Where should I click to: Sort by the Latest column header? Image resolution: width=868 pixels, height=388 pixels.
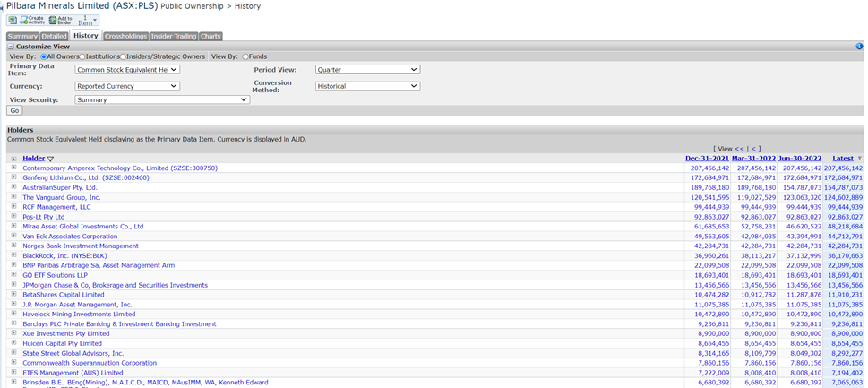tap(843, 159)
